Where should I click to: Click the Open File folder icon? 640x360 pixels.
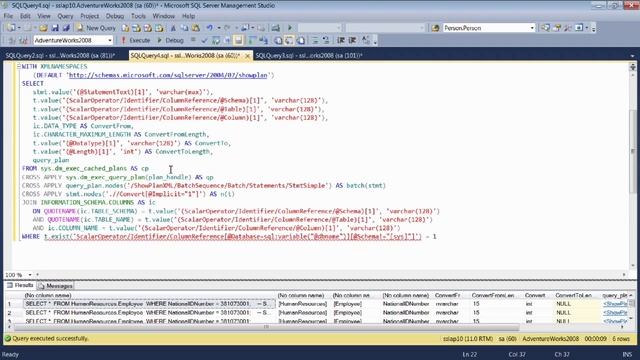[43, 28]
